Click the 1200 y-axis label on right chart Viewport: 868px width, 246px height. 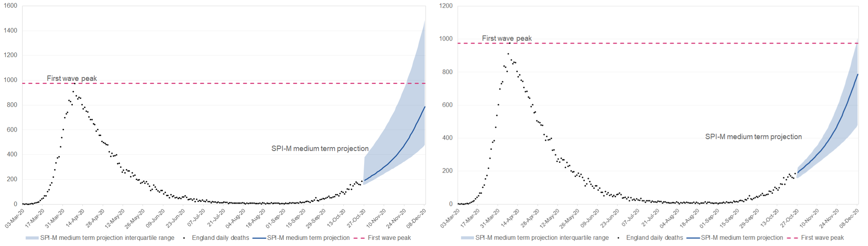point(446,6)
